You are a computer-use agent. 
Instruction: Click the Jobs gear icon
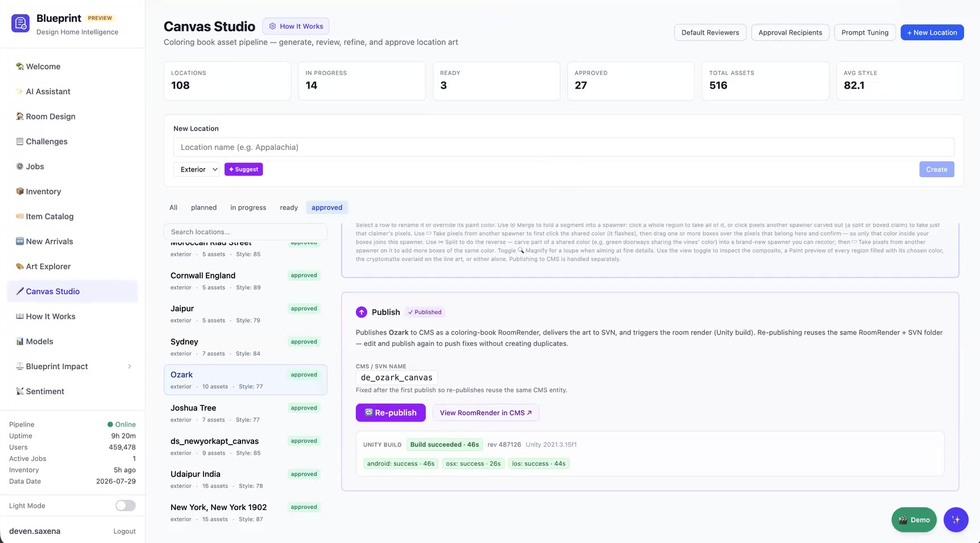pyautogui.click(x=20, y=166)
